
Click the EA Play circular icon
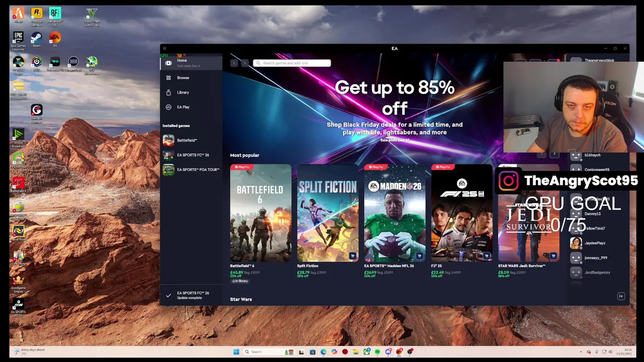[x=169, y=107]
